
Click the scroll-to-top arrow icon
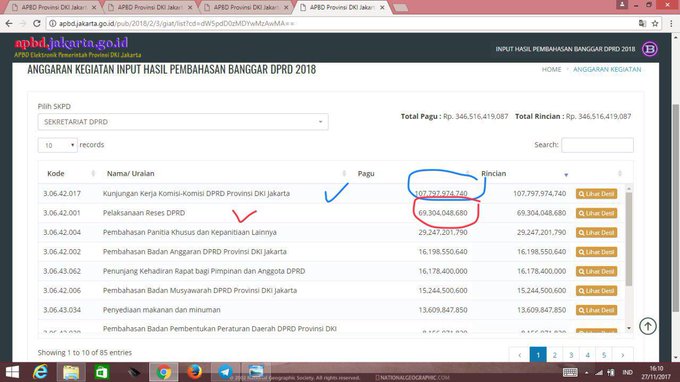(647, 326)
